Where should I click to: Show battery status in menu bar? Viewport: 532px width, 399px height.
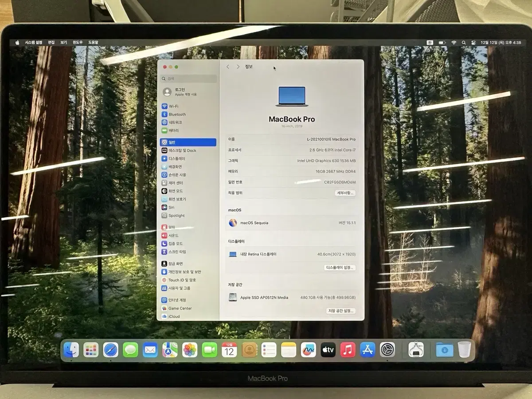(442, 43)
